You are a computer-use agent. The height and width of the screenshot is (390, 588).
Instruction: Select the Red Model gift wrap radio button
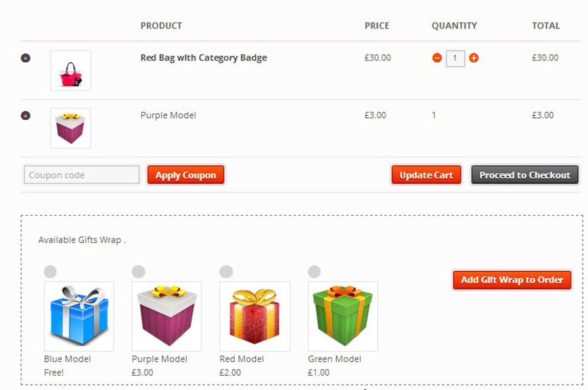(226, 271)
